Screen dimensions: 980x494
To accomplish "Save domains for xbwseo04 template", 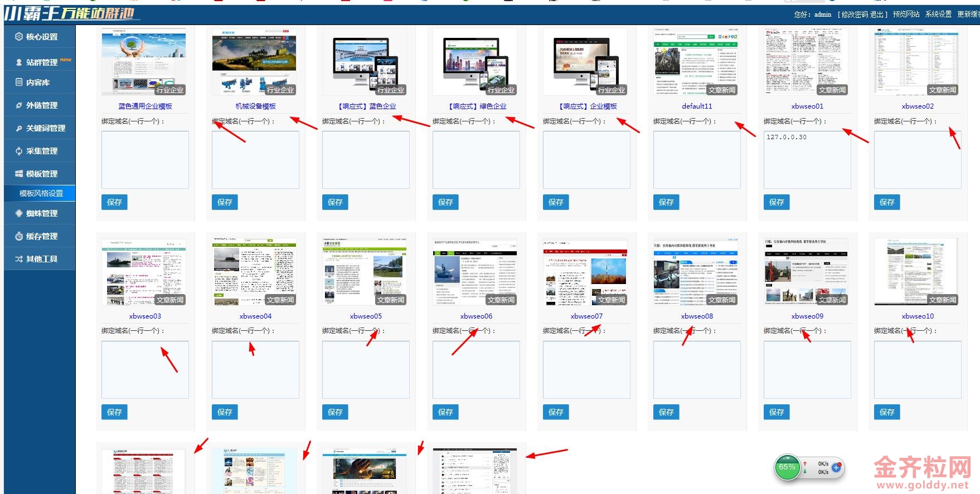I will 225,412.
